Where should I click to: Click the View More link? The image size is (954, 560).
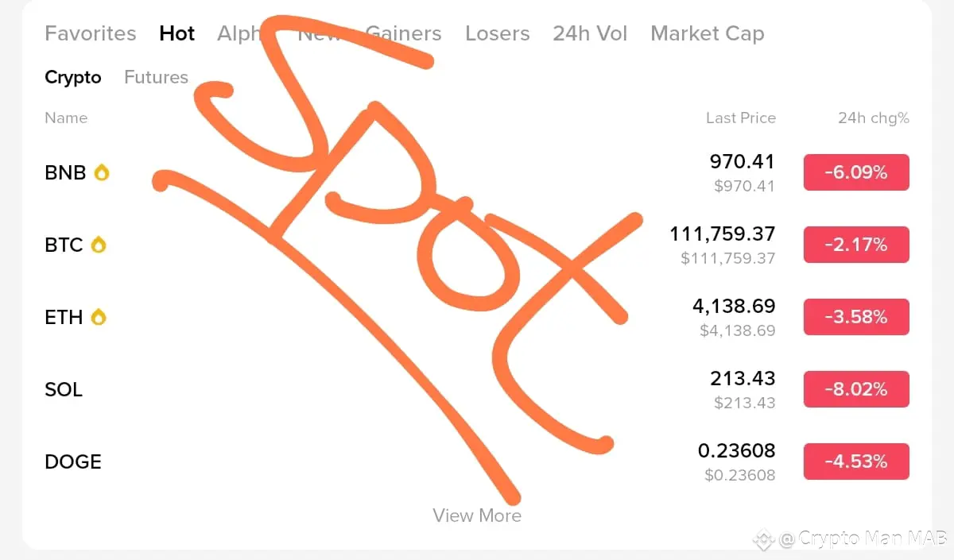pyautogui.click(x=477, y=516)
